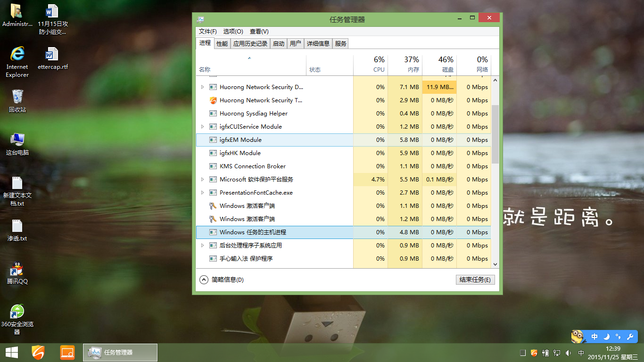Image resolution: width=644 pixels, height=362 pixels.
Task: Click the network connection tray icon
Action: 557,353
